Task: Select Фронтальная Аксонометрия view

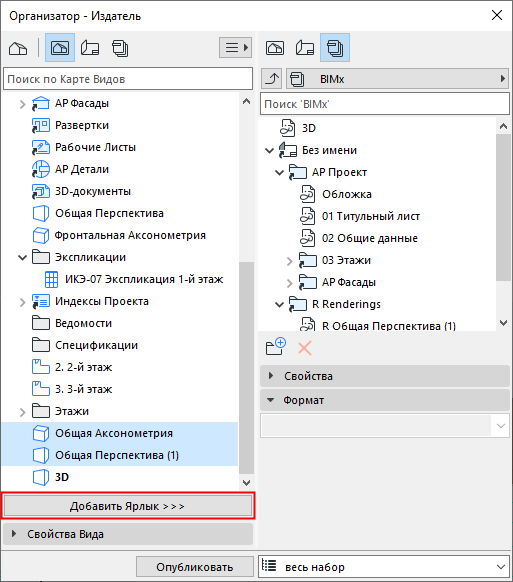Action: coord(130,235)
